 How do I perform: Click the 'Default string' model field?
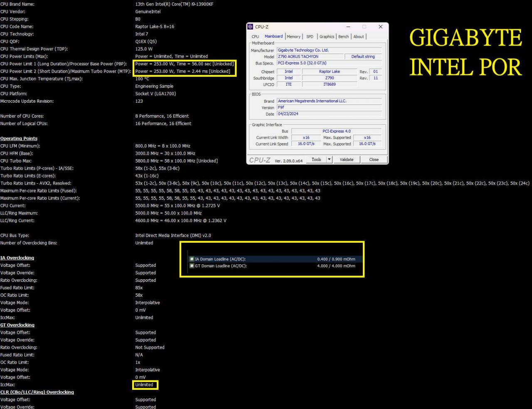pyautogui.click(x=363, y=57)
